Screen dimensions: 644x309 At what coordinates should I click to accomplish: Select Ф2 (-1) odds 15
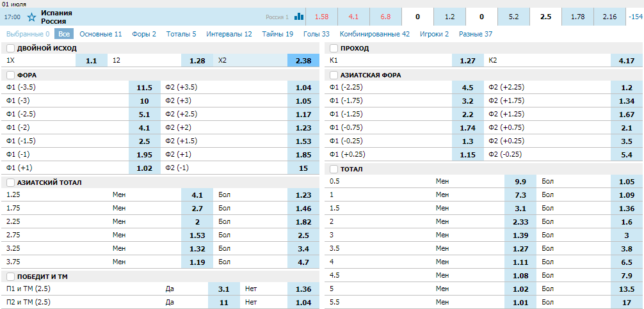pos(303,168)
